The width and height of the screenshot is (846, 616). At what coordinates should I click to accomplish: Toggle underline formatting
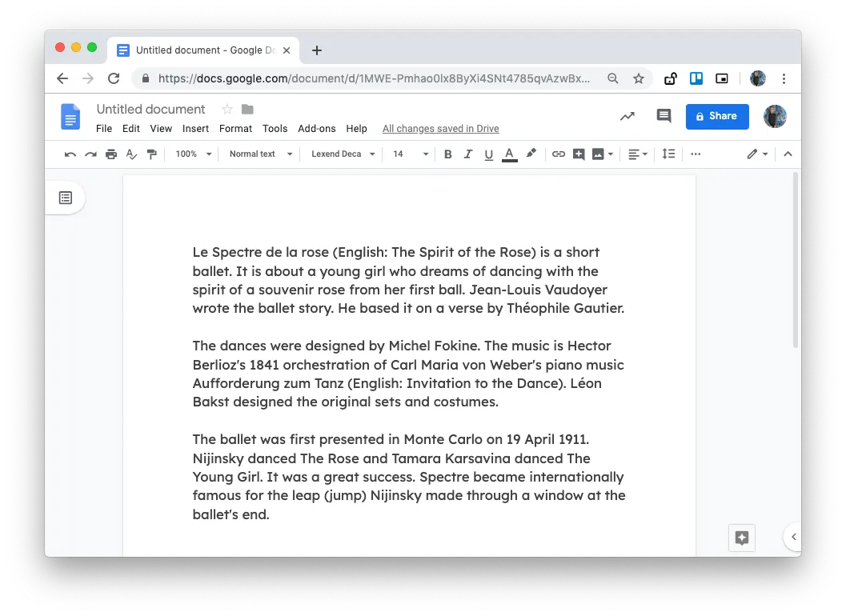pyautogui.click(x=488, y=154)
